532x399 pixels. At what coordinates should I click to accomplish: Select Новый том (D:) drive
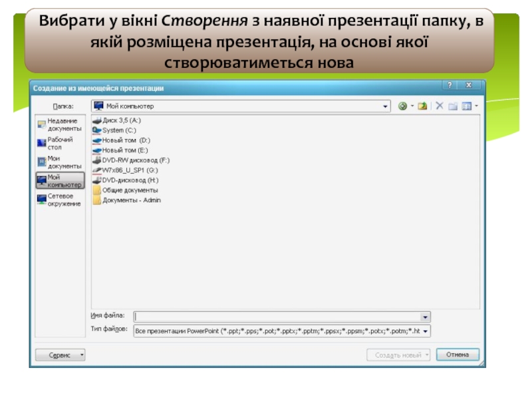point(122,140)
